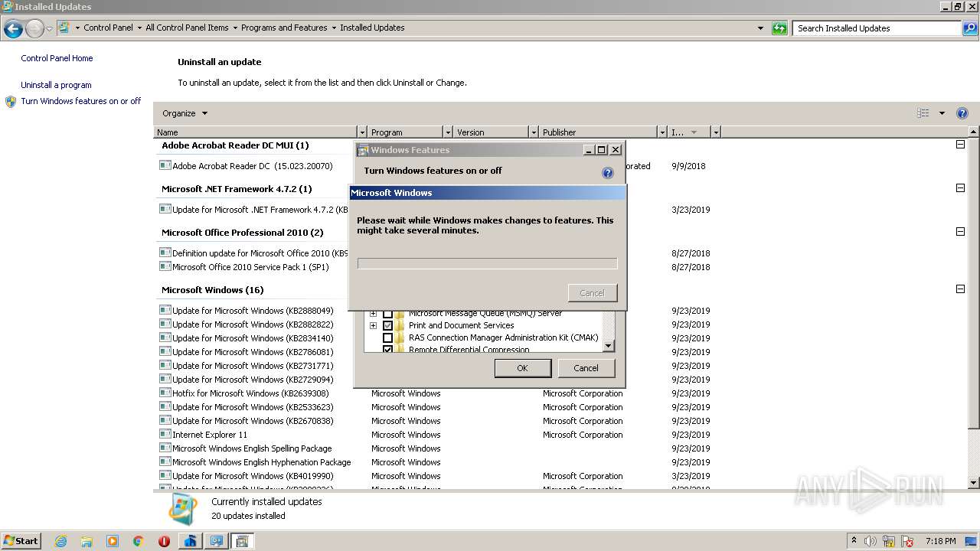Click OK in Windows Features dialog

pyautogui.click(x=522, y=368)
